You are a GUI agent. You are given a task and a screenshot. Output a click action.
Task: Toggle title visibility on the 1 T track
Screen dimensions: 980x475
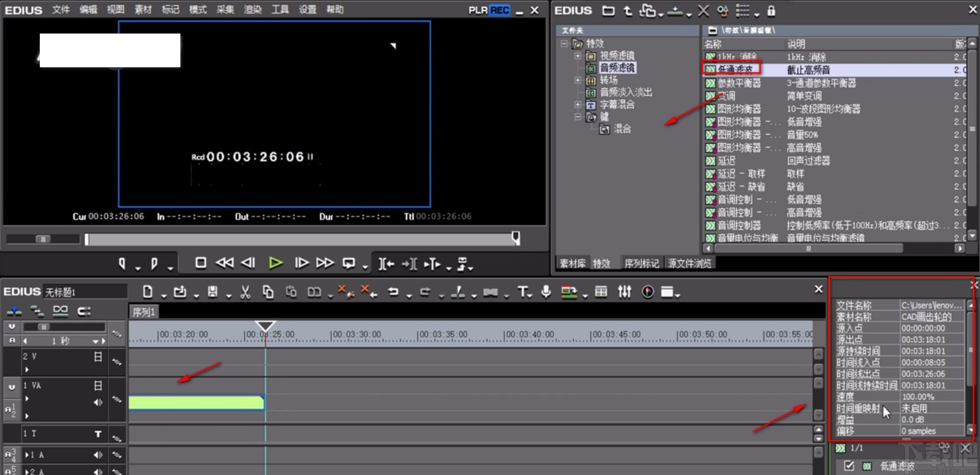[x=98, y=433]
